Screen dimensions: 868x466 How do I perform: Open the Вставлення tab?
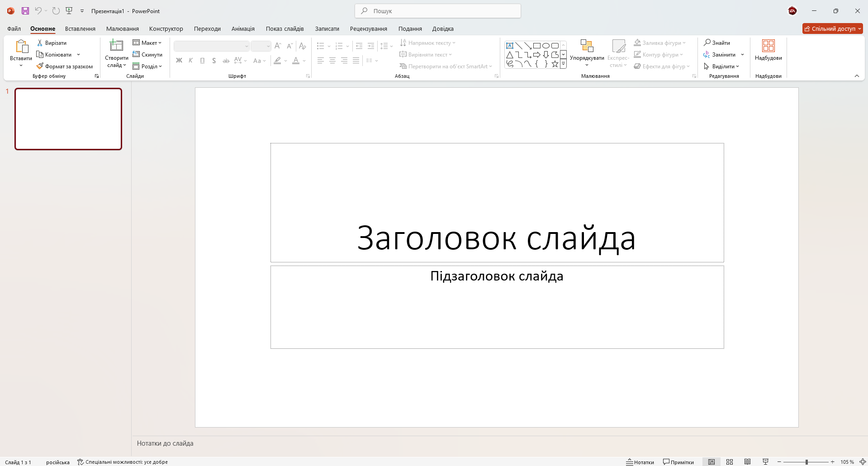[x=80, y=29]
